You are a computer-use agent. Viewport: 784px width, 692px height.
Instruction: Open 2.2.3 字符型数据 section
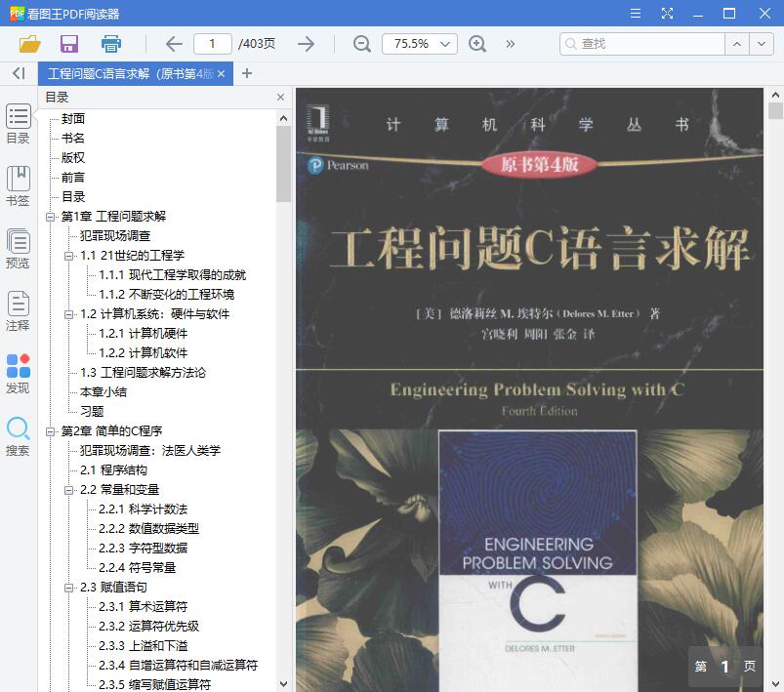pos(143,549)
